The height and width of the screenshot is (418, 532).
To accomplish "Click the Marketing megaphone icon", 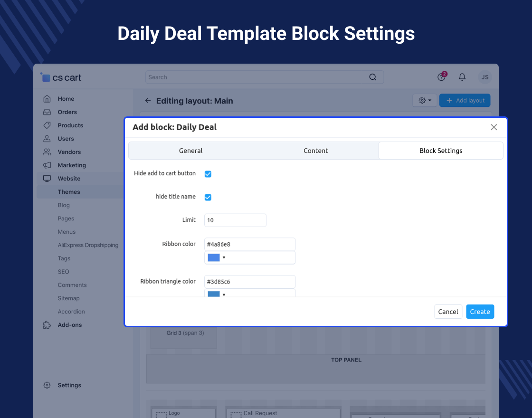I will click(47, 165).
